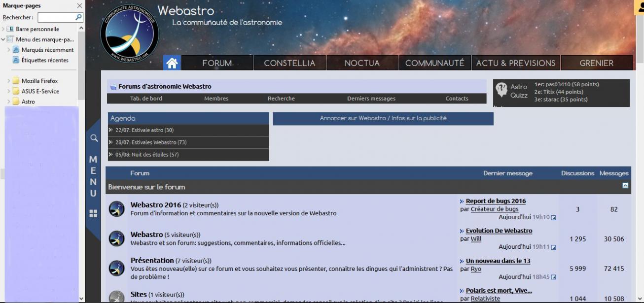
Task: Open the Webastro 2016 forum link
Action: (x=156, y=205)
